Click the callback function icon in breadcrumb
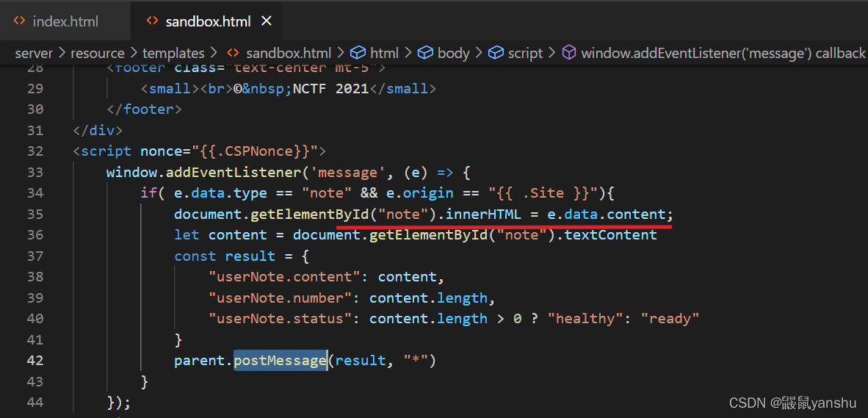This screenshot has height=418, width=868. pos(568,53)
